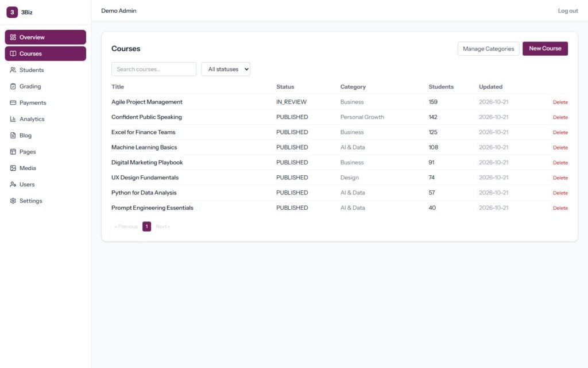Open the Settings label in sidebar
Image resolution: width=588 pixels, height=368 pixels.
click(x=31, y=201)
